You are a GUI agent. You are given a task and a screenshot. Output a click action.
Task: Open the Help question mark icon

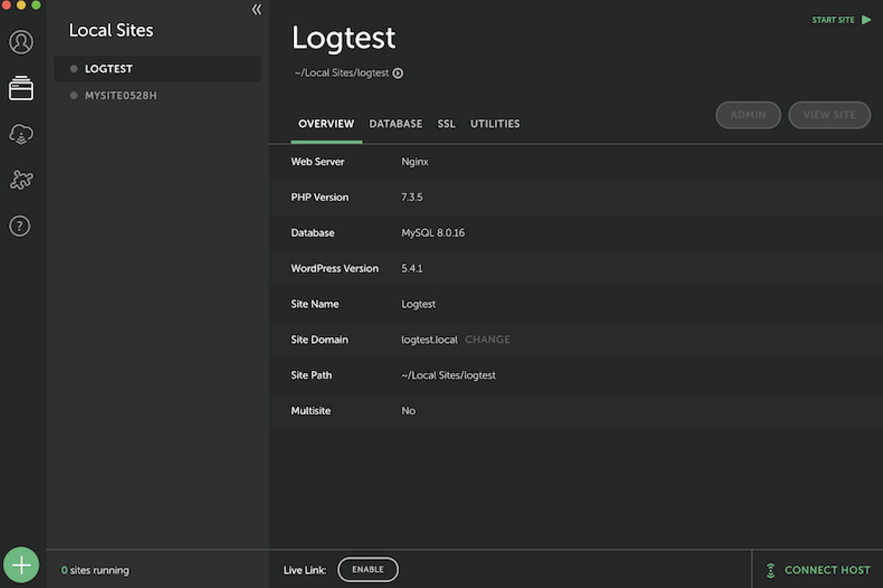(x=20, y=226)
